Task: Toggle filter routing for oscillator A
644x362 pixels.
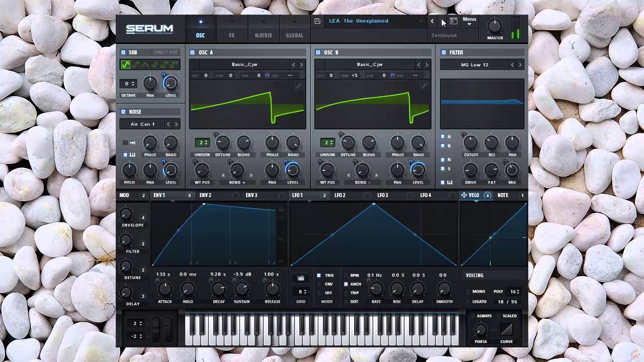Action: pos(443,137)
